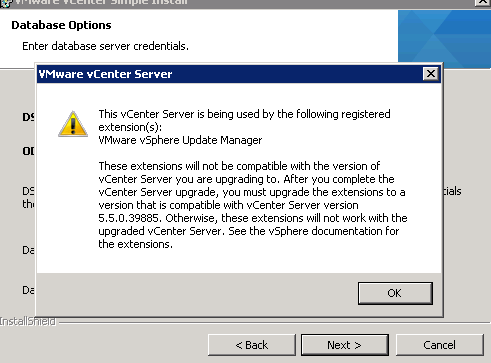Image resolution: width=491 pixels, height=363 pixels.
Task: Click the installer icon in the title bar
Action: pyautogui.click(x=6, y=3)
